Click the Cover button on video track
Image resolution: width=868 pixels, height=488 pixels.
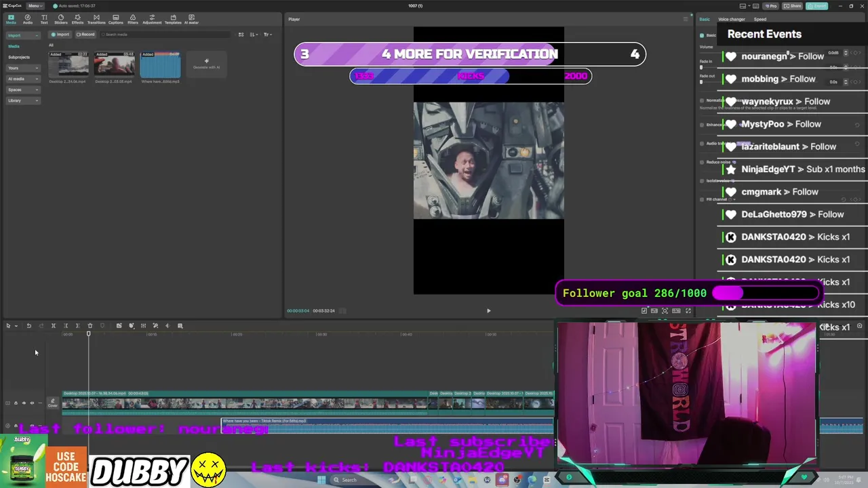[53, 403]
